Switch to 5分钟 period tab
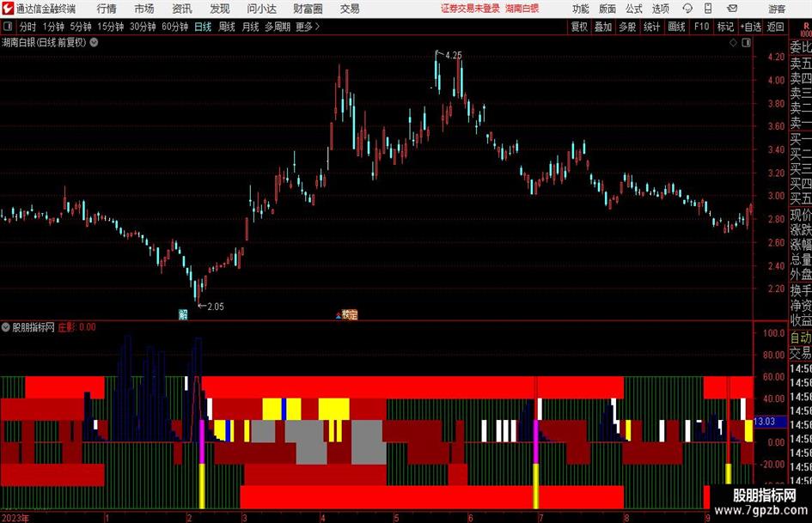 tap(81, 27)
